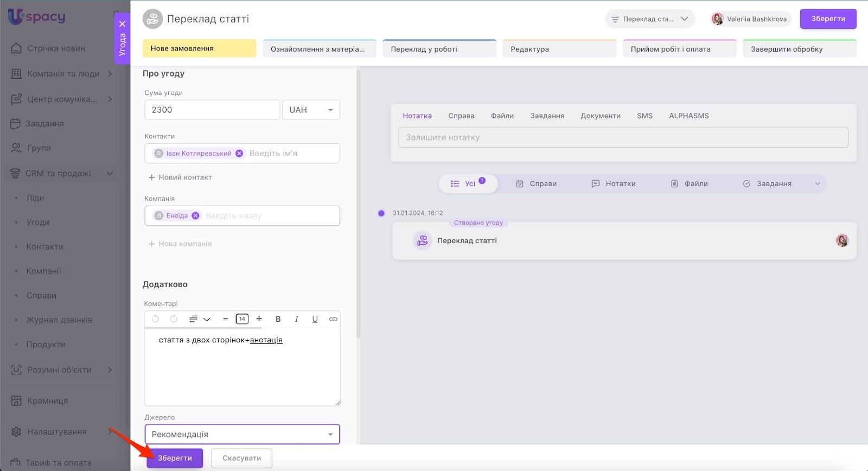The width and height of the screenshot is (868, 471).
Task: Open the UAH currency dropdown
Action: (311, 110)
